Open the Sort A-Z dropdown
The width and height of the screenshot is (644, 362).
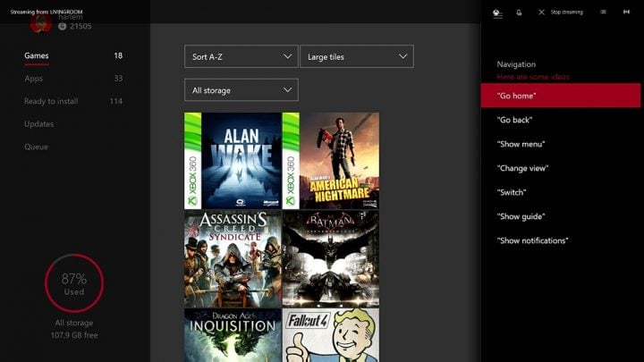pos(241,56)
